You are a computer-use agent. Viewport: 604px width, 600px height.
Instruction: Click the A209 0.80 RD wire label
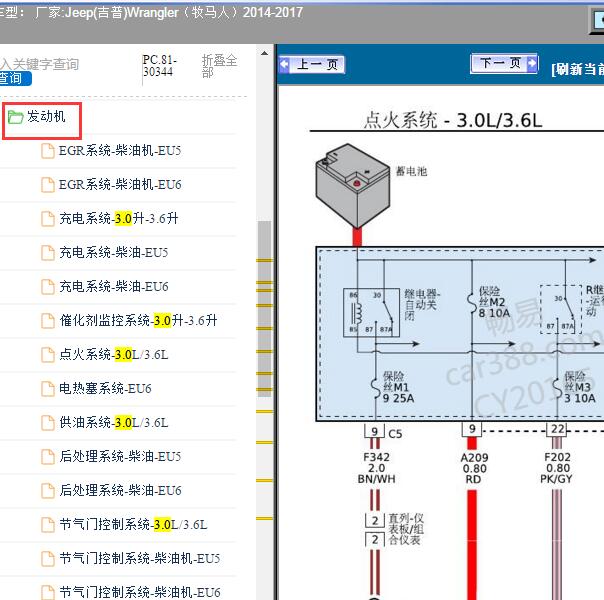click(474, 468)
